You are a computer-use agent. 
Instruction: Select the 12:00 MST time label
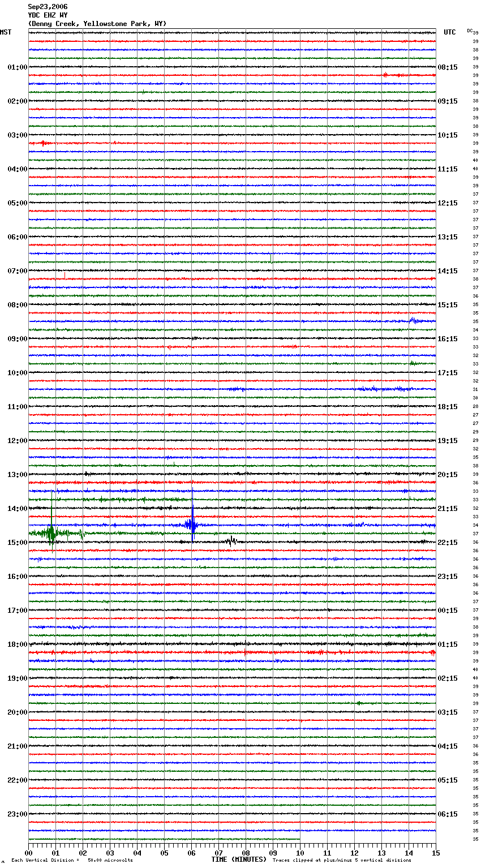coord(17,441)
